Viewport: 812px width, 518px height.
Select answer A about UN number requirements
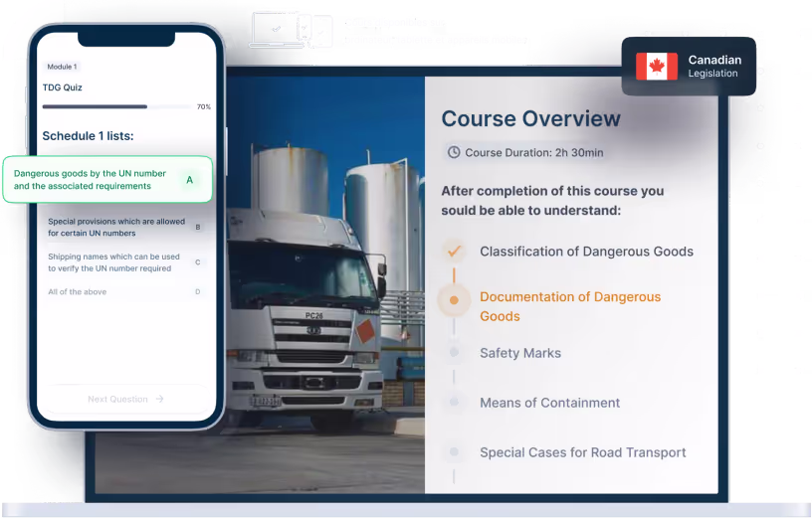pos(107,180)
